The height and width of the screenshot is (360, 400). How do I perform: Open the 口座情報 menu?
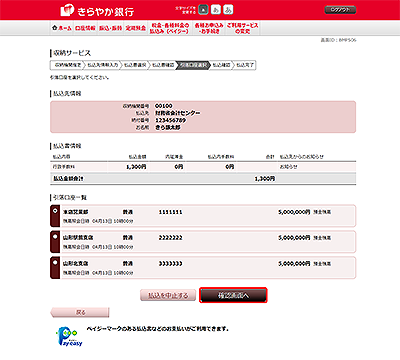(85, 28)
